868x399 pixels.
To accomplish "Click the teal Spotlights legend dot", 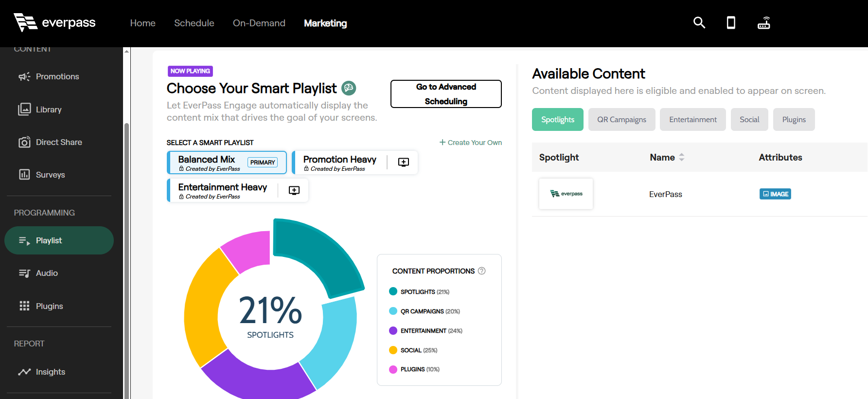I will pyautogui.click(x=393, y=291).
